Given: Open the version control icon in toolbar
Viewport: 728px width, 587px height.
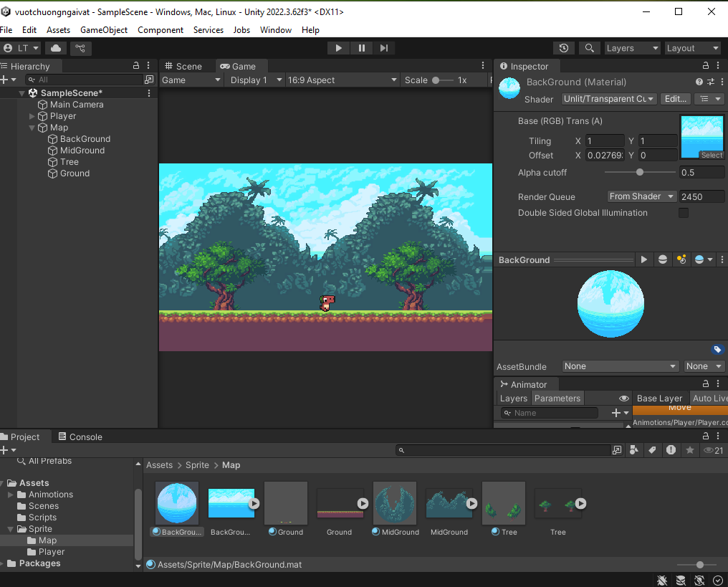Looking at the screenshot, I should [80, 48].
